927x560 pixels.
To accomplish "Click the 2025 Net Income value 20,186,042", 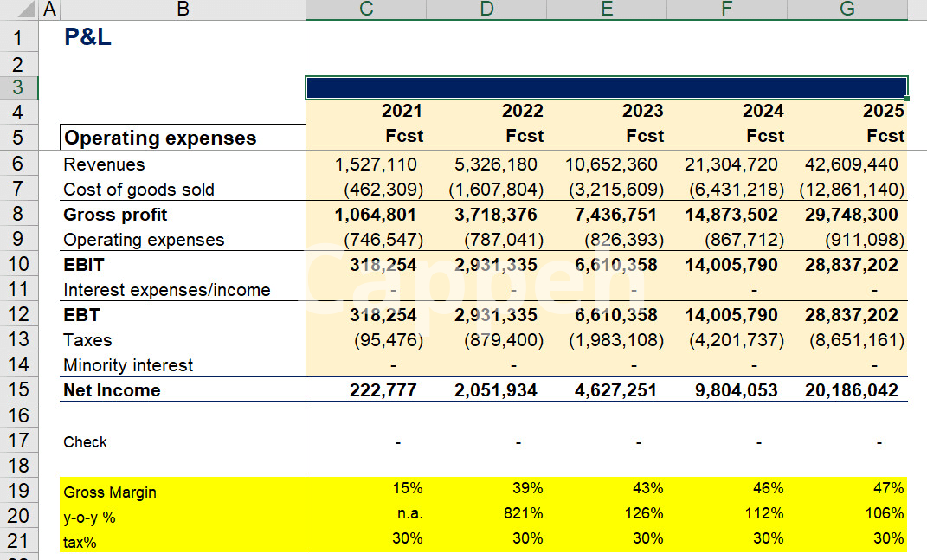I will pyautogui.click(x=851, y=390).
